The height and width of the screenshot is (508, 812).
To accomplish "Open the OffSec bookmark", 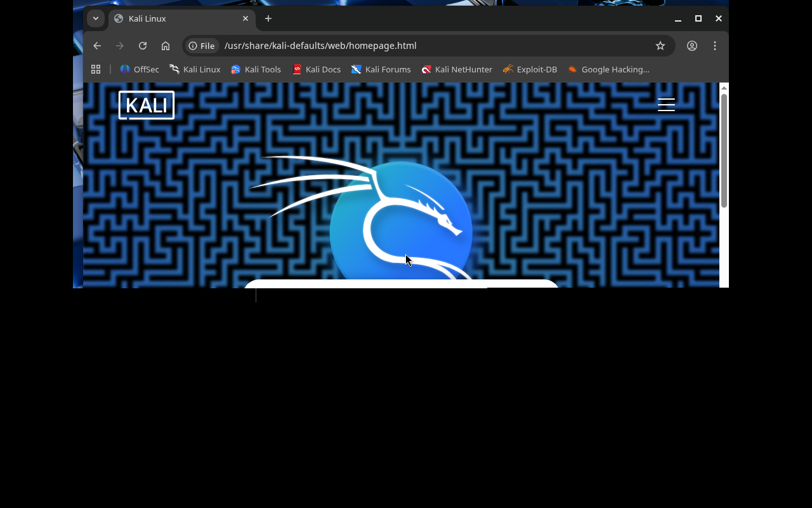I will pyautogui.click(x=140, y=69).
